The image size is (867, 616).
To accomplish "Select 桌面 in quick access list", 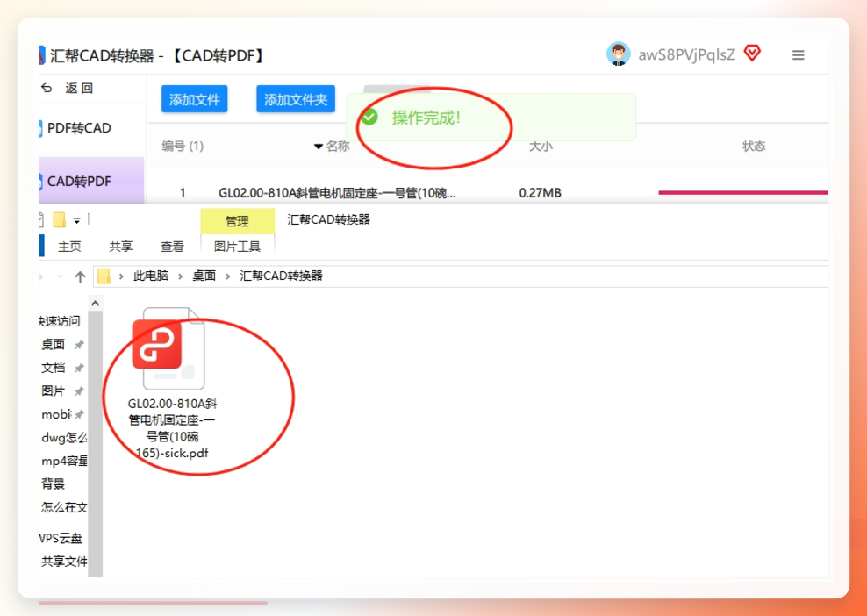I will pos(54,345).
